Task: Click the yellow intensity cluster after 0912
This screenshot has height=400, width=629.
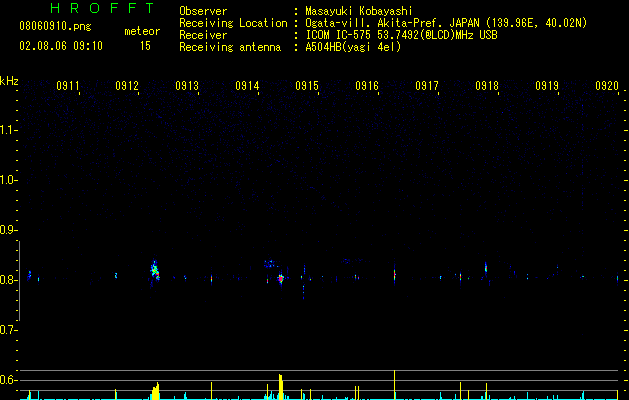Action: coord(156,391)
